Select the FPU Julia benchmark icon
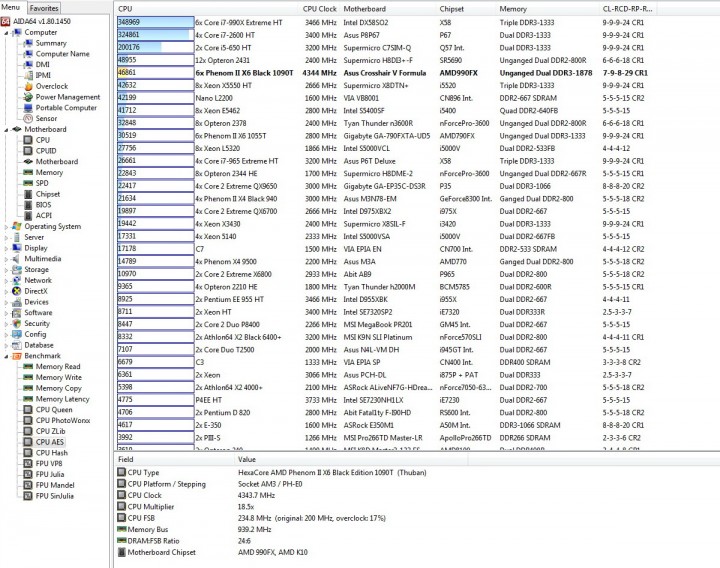 coord(28,474)
